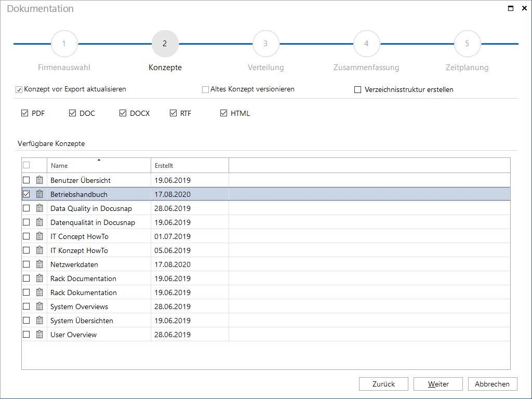
Task: Check the Datenqualität in Docusnap checkbox
Action: pos(26,222)
